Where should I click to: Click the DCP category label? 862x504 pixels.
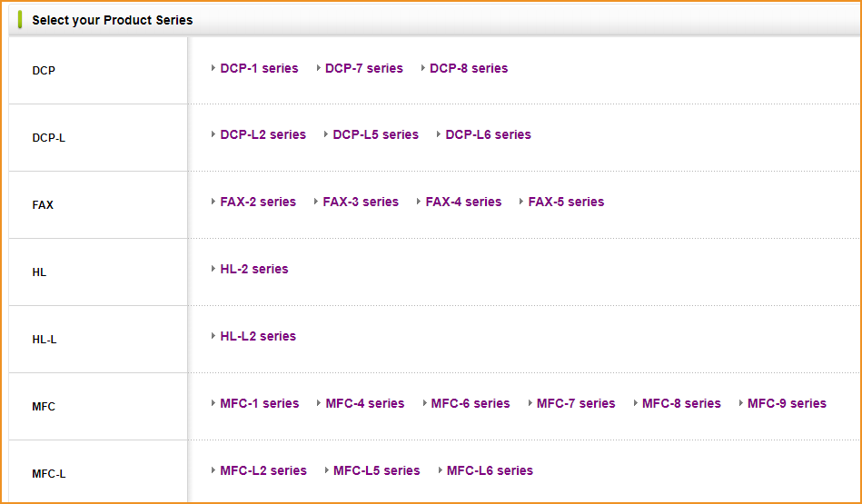click(x=44, y=70)
